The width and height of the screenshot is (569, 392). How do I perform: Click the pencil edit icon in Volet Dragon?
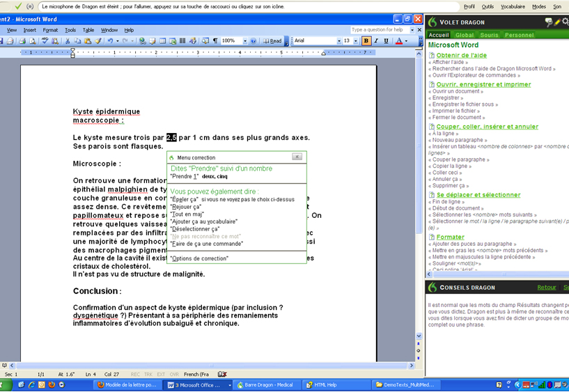[x=557, y=22]
